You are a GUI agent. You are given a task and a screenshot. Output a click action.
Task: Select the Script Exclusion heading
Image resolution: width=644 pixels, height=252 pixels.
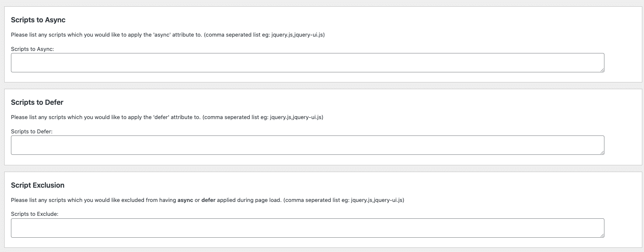click(x=38, y=185)
